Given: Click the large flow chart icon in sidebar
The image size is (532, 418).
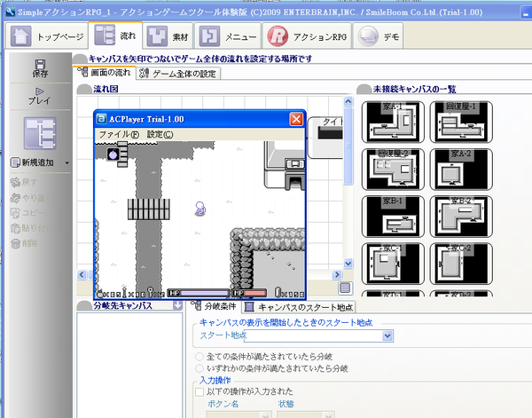Looking at the screenshot, I should pos(40,133).
